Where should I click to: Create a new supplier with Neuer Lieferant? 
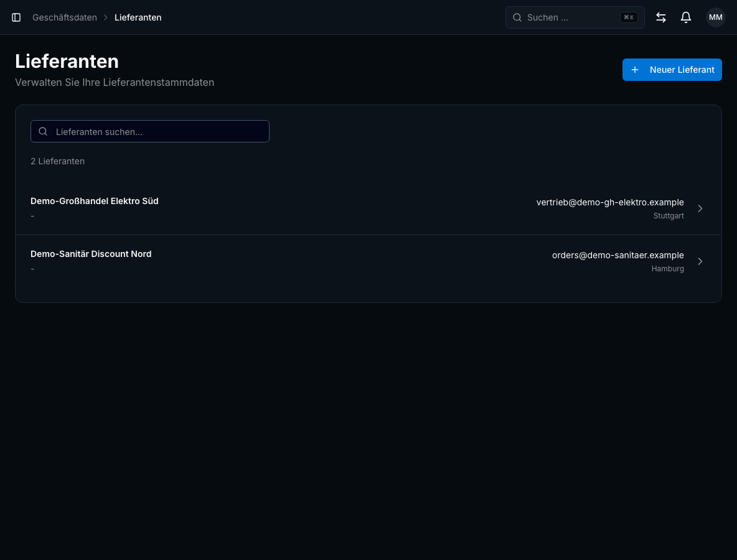pos(672,70)
